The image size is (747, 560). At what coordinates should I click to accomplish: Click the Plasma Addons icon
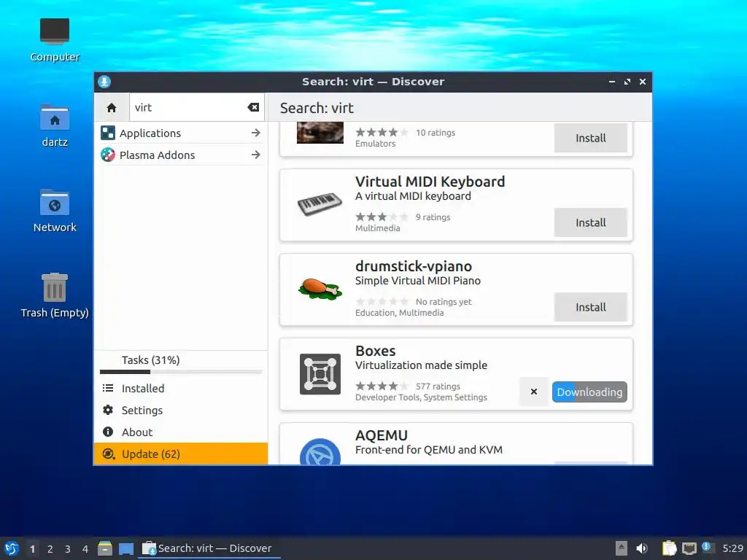tap(108, 155)
